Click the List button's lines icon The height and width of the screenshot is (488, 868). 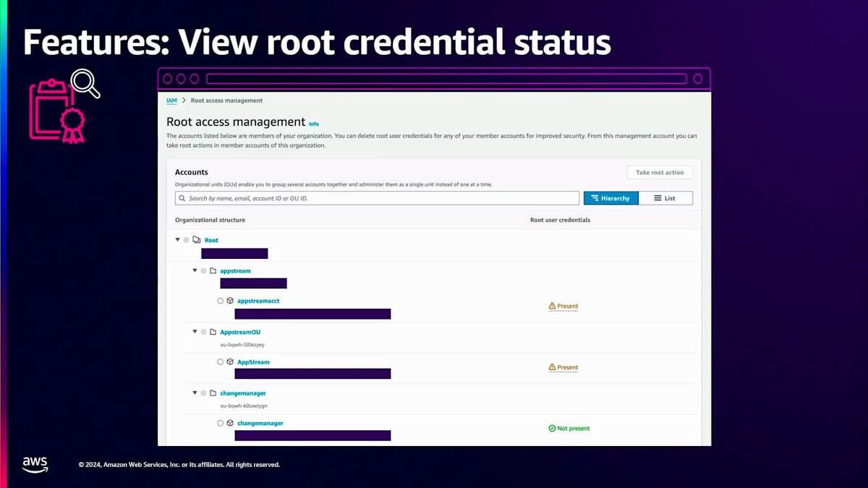tap(658, 198)
